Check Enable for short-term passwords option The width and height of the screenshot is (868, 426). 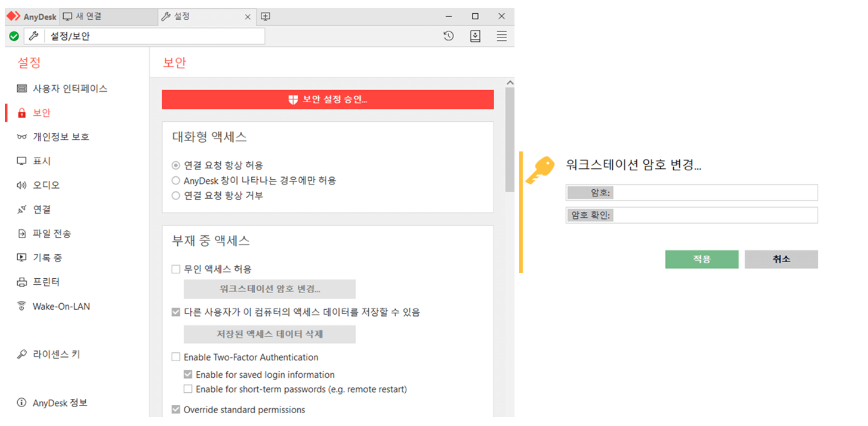pyautogui.click(x=188, y=389)
